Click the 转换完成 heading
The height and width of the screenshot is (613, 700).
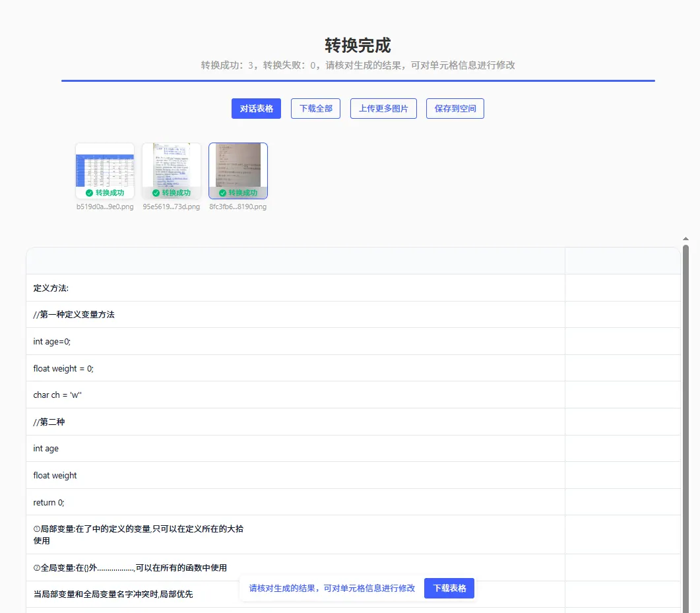click(358, 46)
